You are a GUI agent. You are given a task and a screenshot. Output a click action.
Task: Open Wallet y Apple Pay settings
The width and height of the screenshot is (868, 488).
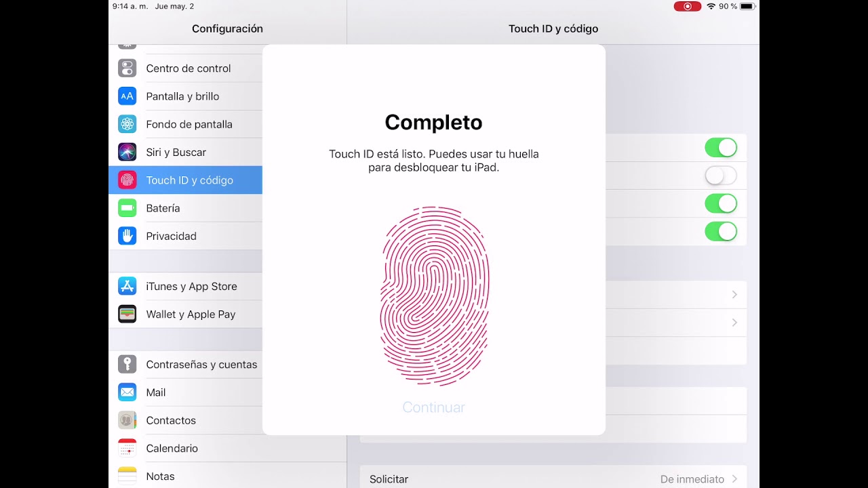click(x=185, y=314)
